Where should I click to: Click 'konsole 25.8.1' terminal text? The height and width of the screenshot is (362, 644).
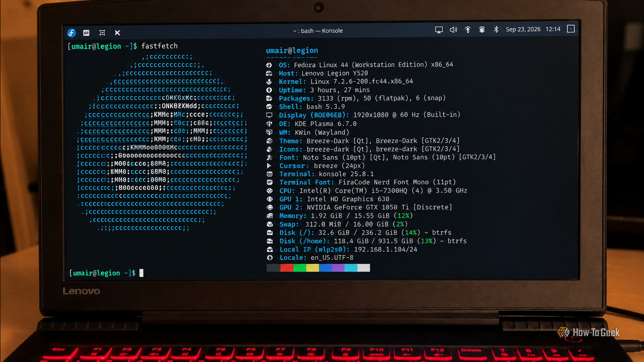[x=346, y=174]
